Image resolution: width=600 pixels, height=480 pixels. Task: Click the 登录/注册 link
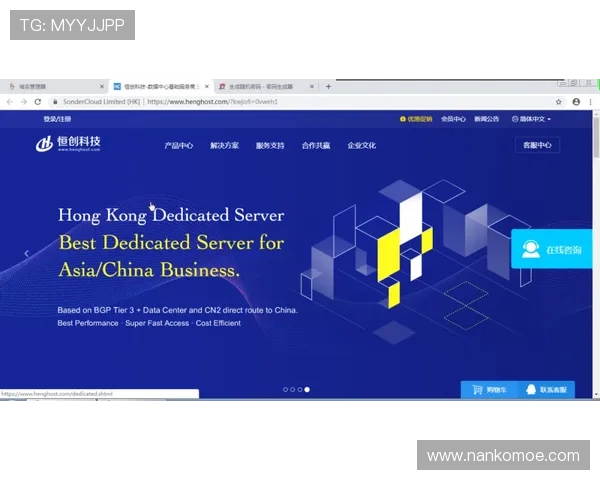tap(57, 119)
